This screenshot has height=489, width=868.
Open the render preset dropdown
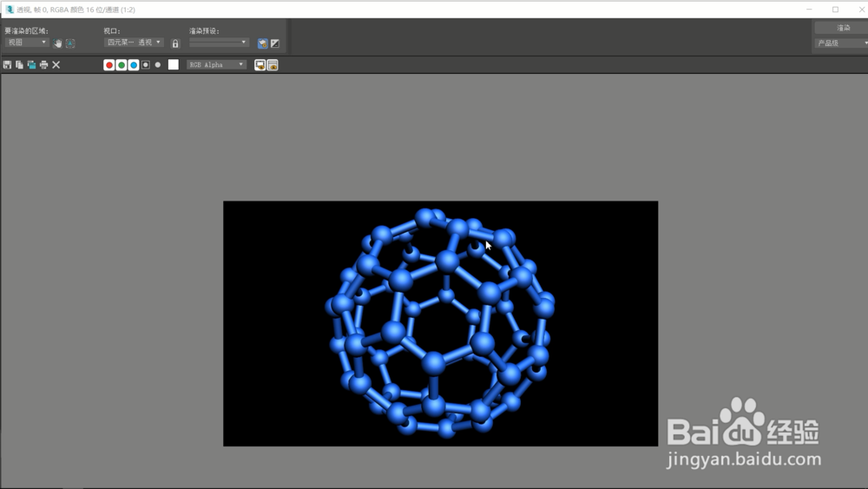(219, 42)
